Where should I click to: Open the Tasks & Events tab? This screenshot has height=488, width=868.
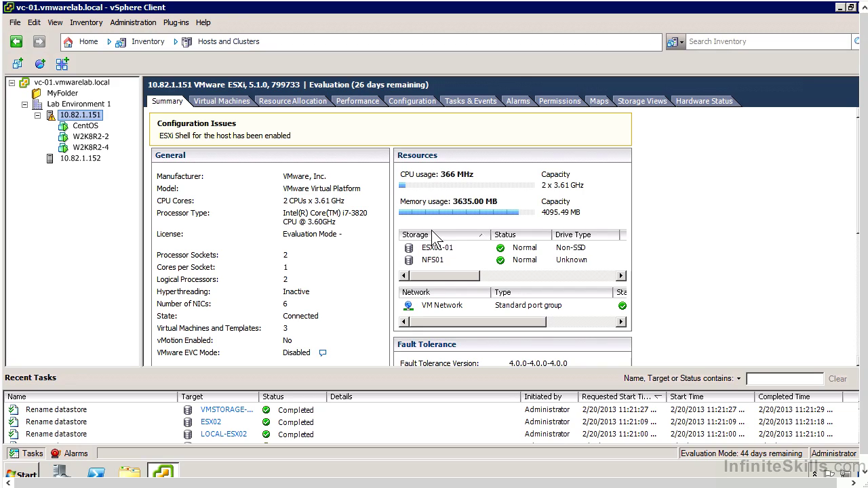click(x=471, y=101)
